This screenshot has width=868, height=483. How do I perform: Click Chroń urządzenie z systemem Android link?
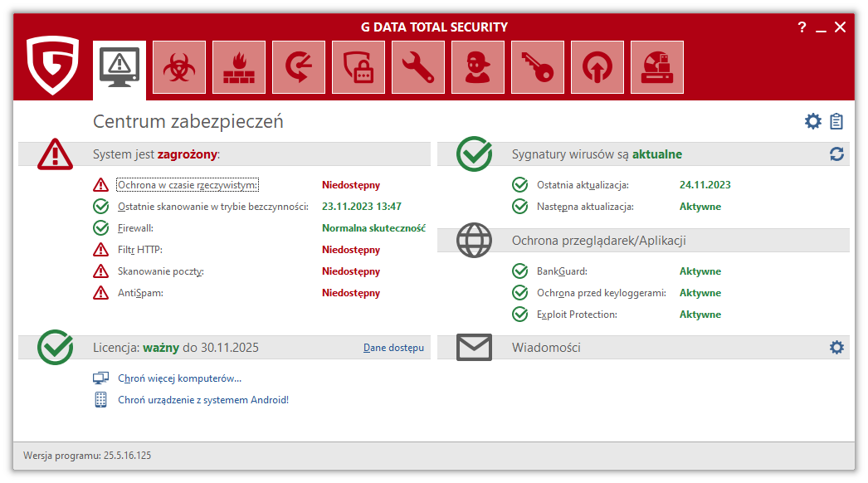coord(203,400)
